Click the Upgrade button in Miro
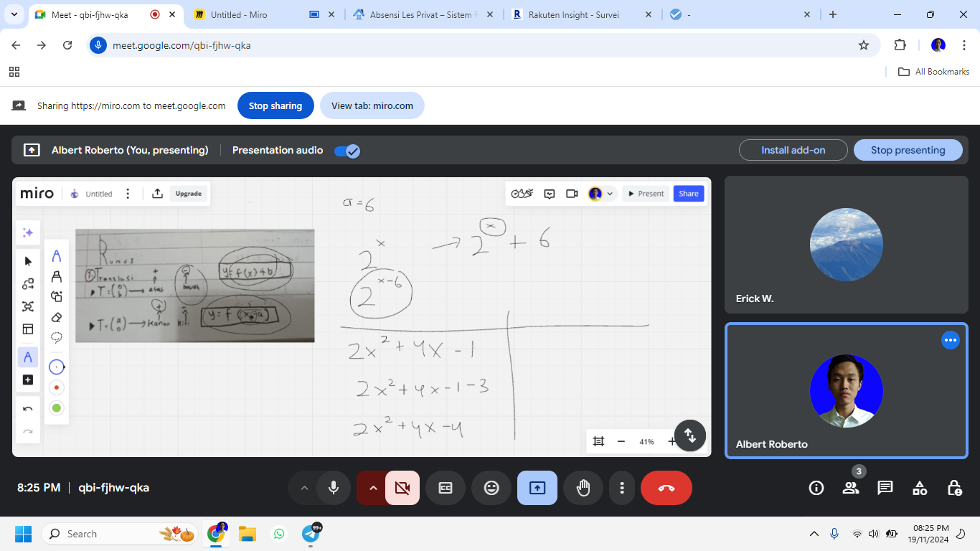The height and width of the screenshot is (551, 980). [x=189, y=194]
